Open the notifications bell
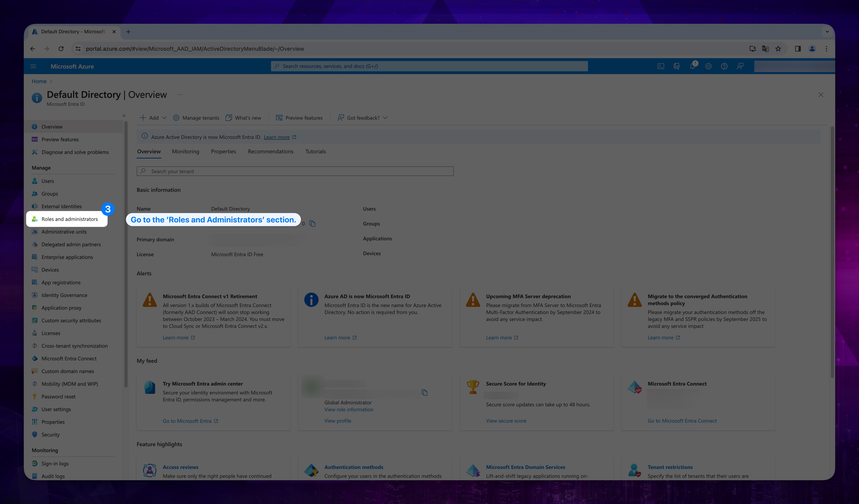Viewport: 859px width, 504px height. pos(693,66)
